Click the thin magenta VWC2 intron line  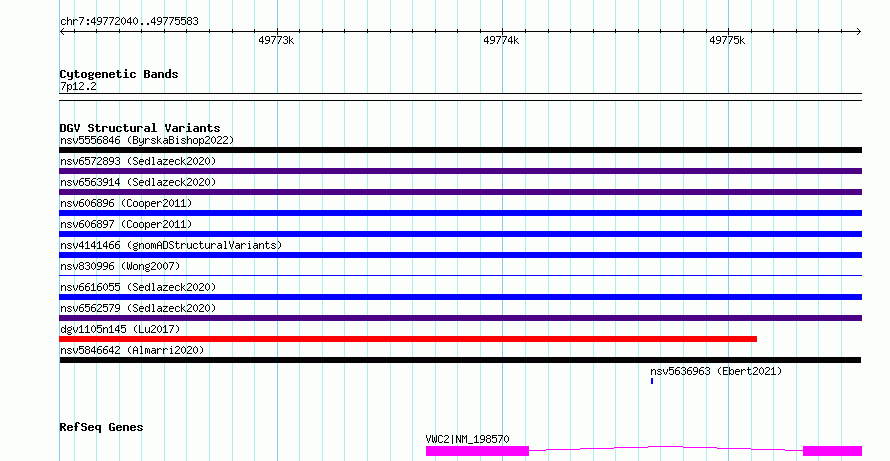666,447
